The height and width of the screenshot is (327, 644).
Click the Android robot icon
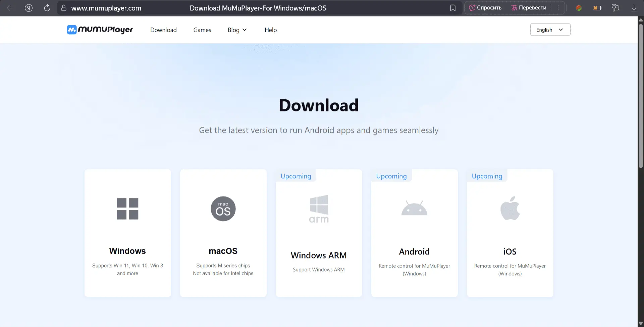tap(414, 208)
